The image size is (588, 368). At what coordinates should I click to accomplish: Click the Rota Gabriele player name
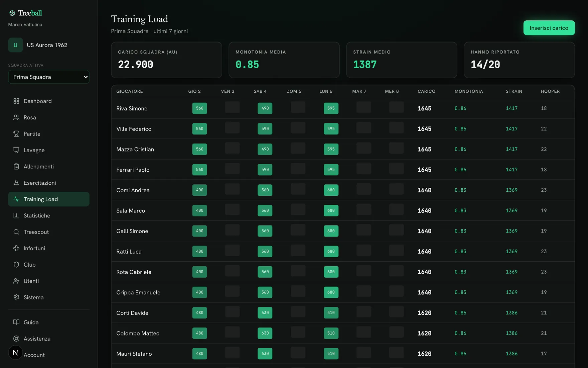[x=134, y=272]
